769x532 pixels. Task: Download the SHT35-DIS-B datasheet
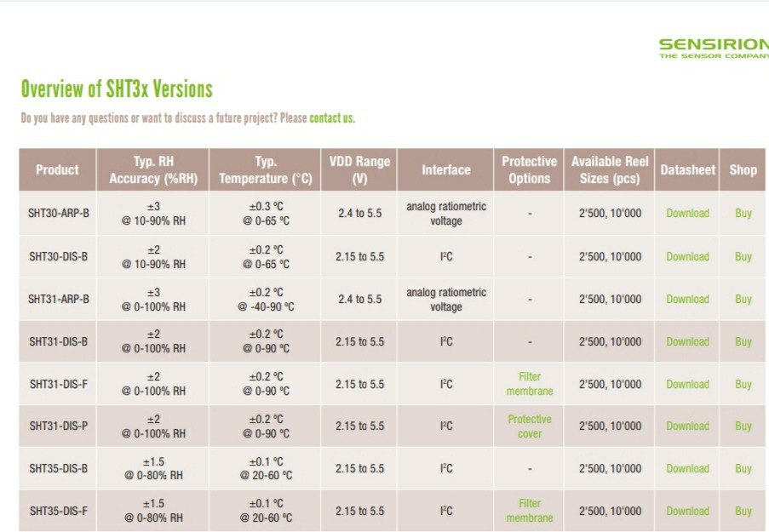pos(687,468)
